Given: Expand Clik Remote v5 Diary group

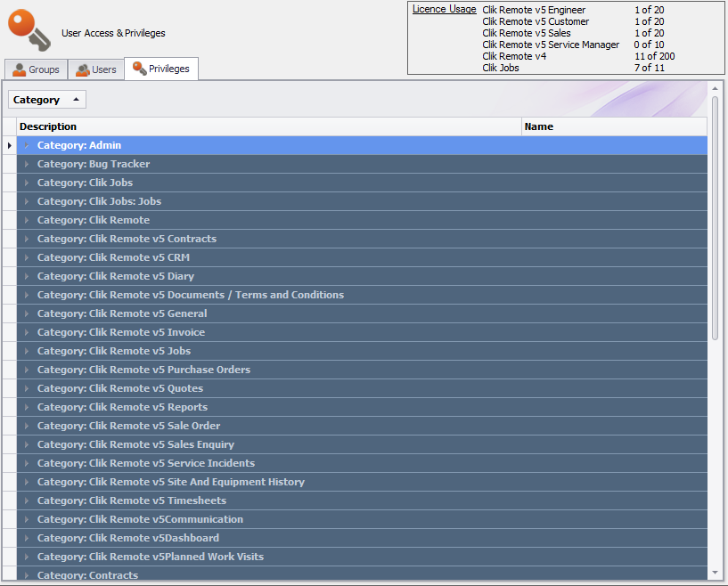Looking at the screenshot, I should 27,276.
